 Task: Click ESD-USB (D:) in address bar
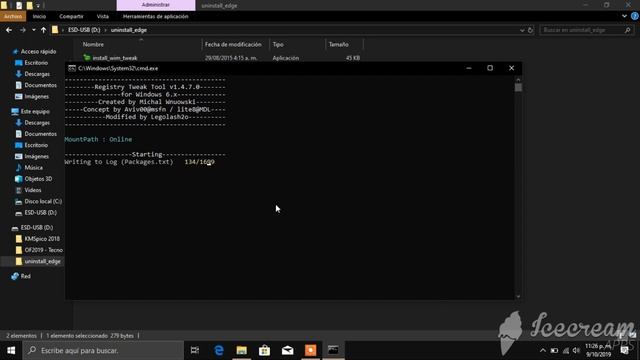pyautogui.click(x=84, y=30)
